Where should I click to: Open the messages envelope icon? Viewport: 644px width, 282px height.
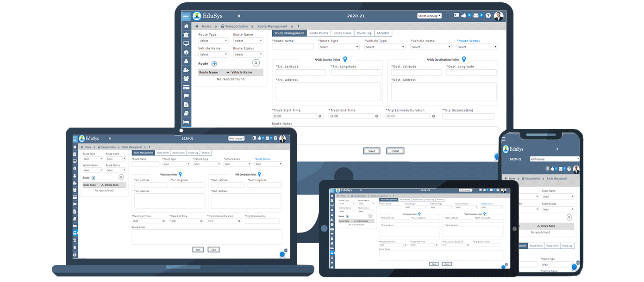point(476,15)
